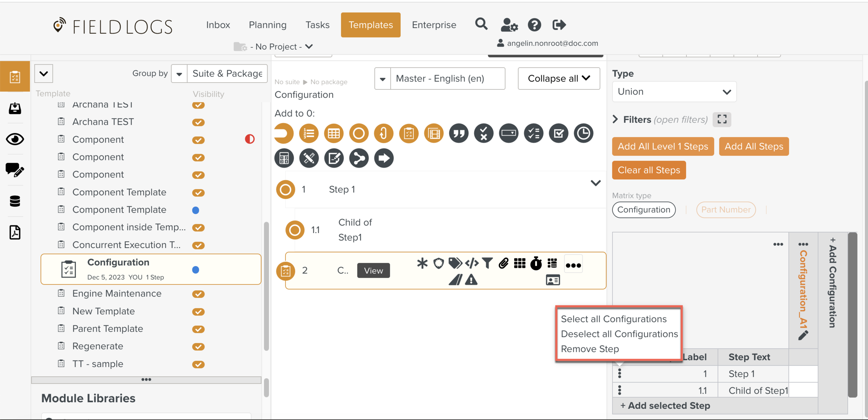Expand the Filters section chevron
Viewport: 868px width, 420px height.
coord(615,119)
